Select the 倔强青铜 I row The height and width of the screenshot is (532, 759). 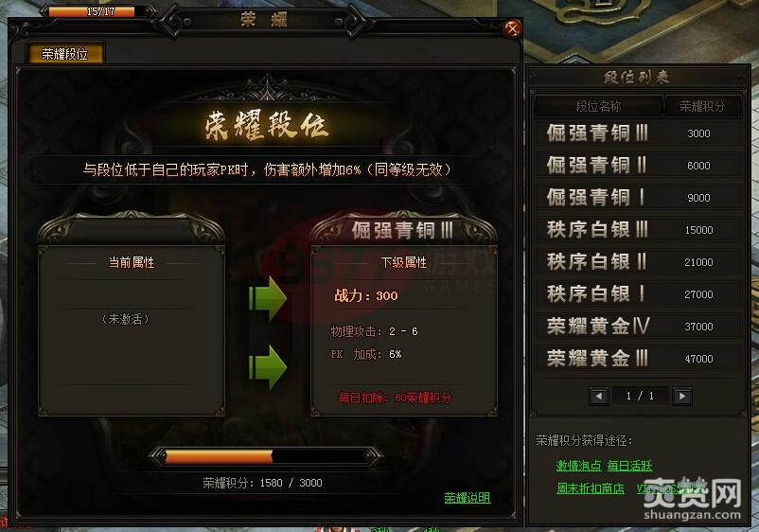point(639,197)
